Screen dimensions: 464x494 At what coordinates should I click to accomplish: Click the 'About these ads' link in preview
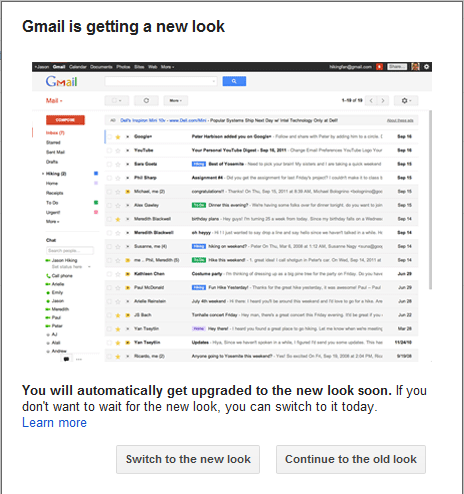coord(400,120)
